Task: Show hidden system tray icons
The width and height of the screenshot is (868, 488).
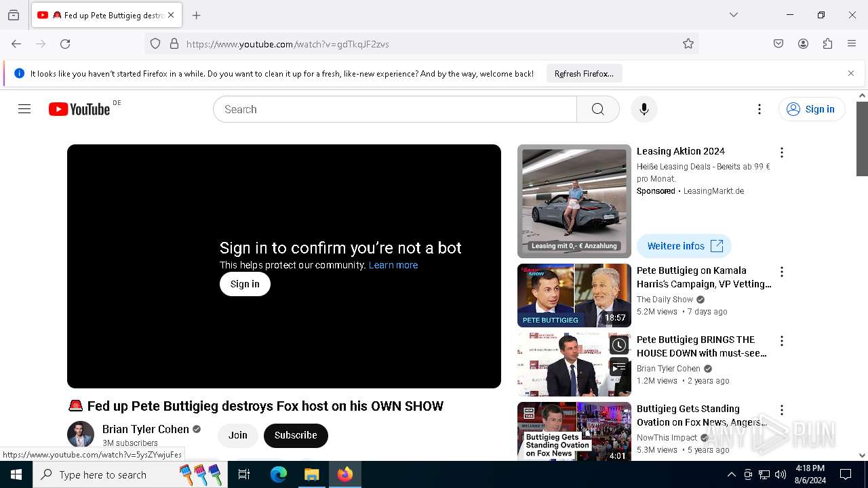Action: (x=731, y=474)
